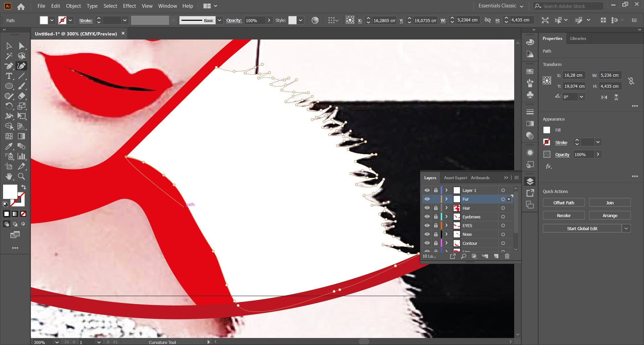Select the Shape Builder tool
The height and width of the screenshot is (345, 644).
[x=9, y=126]
